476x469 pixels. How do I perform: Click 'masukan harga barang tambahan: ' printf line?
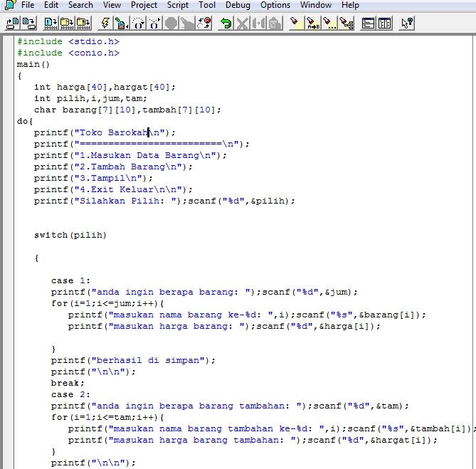[253, 440]
